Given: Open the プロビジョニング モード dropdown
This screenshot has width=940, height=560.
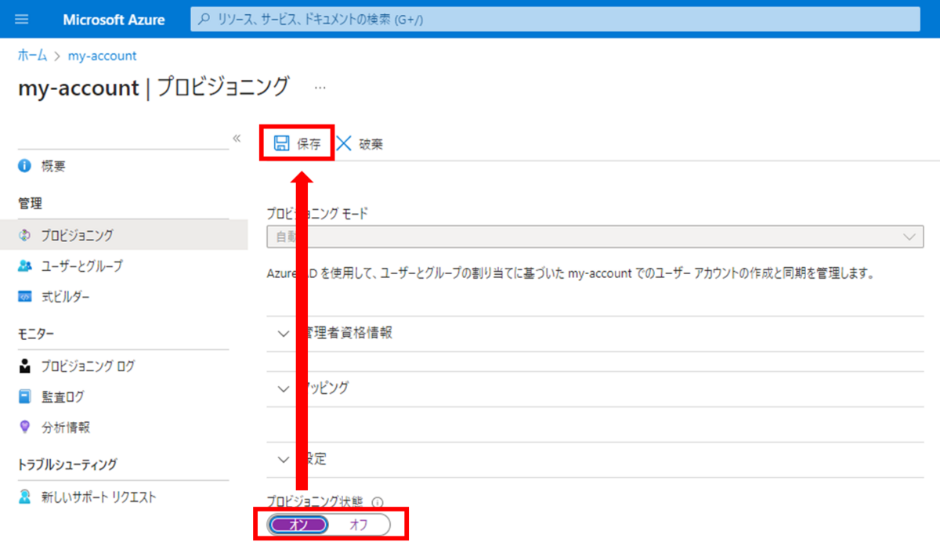Looking at the screenshot, I should tap(595, 237).
